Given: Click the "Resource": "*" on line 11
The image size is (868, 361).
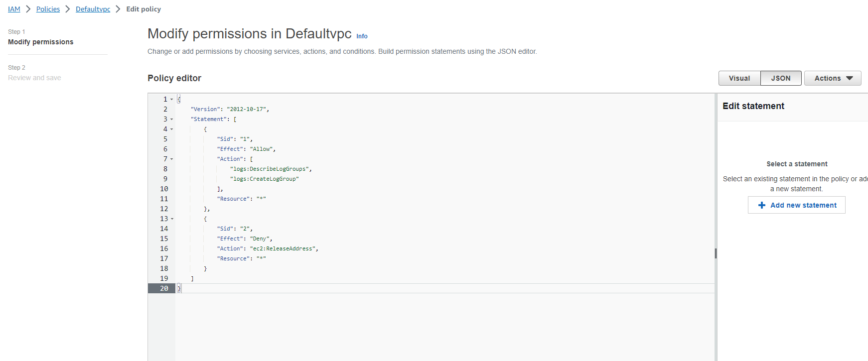Looking at the screenshot, I should point(241,199).
